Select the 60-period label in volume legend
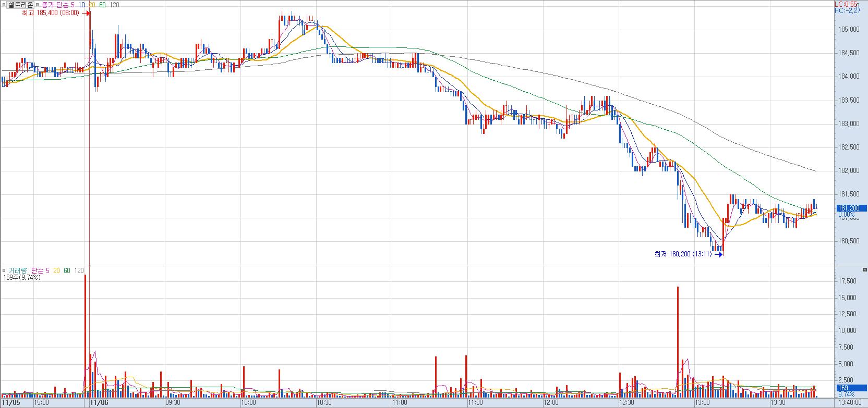868x408 pixels. [67, 270]
